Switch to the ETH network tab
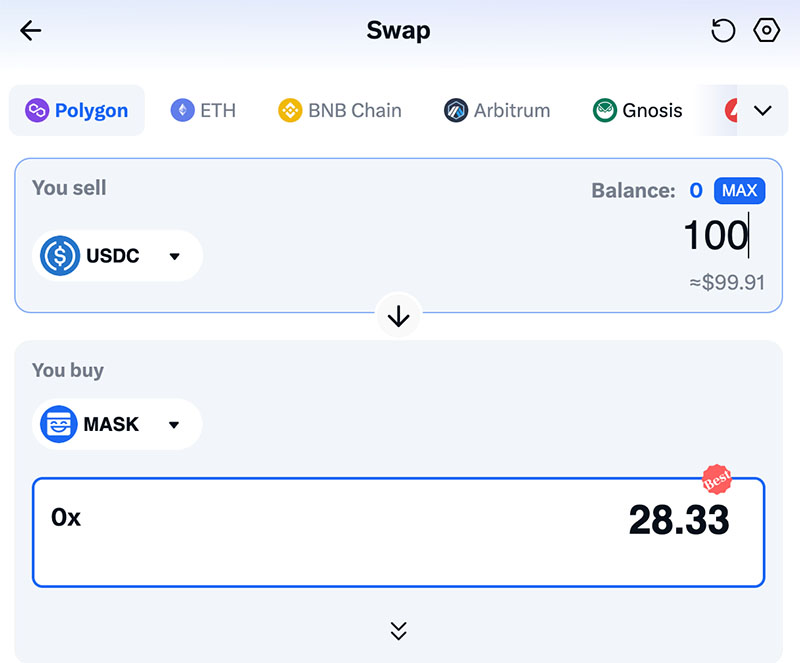Viewport: 800px width, 663px height. tap(203, 110)
